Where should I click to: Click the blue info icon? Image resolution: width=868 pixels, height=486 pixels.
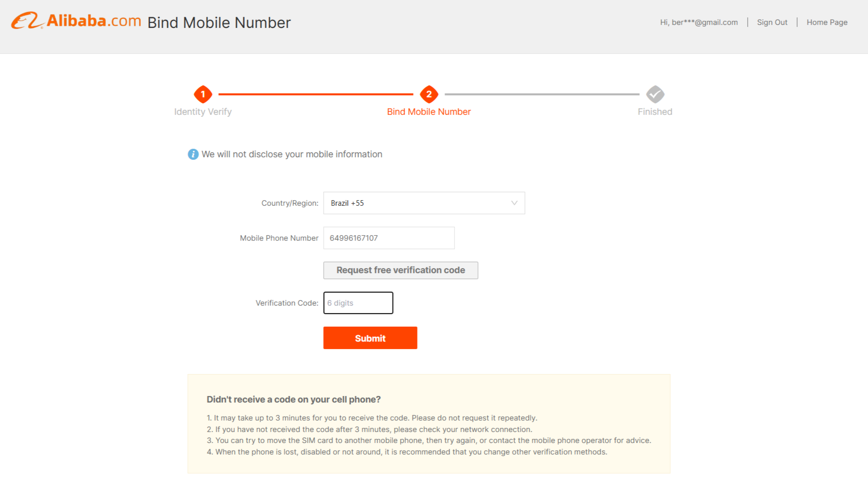[x=193, y=154]
